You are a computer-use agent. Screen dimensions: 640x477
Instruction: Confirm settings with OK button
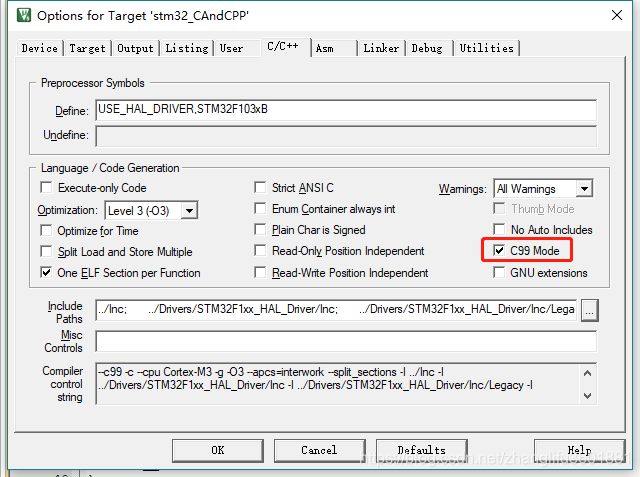coord(218,450)
